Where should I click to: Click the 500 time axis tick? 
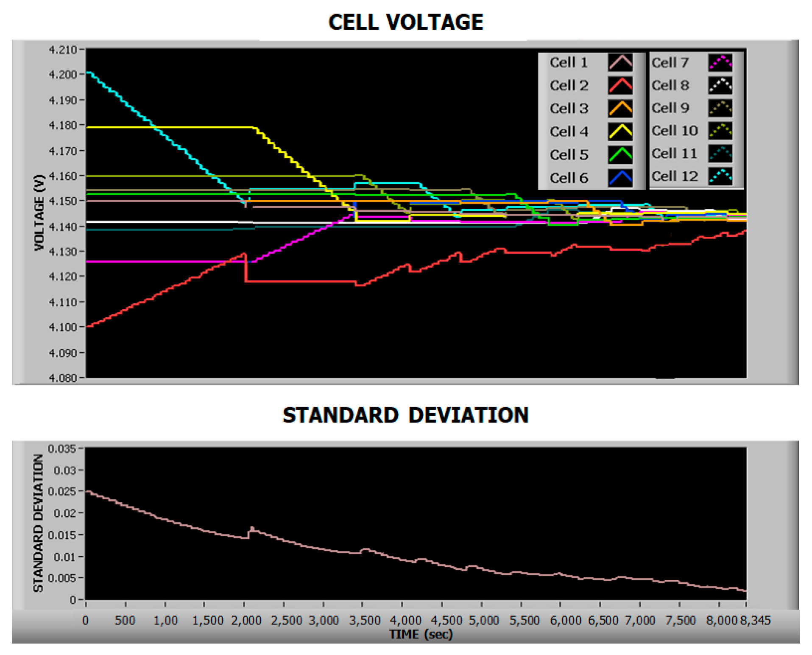click(125, 620)
